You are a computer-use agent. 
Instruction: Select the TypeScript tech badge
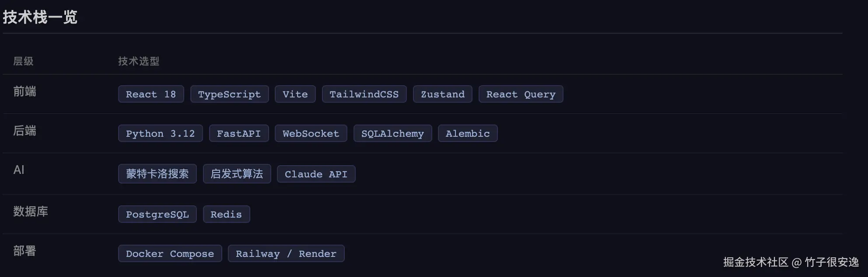click(229, 94)
